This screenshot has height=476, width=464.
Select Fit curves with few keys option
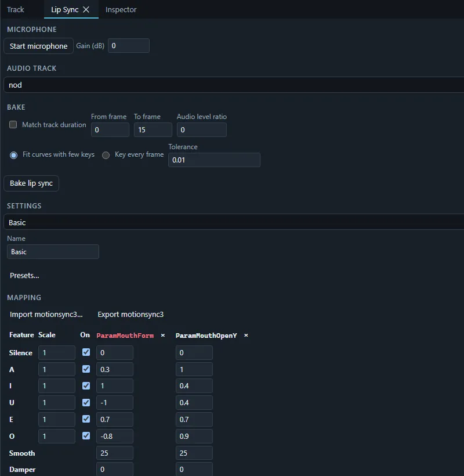click(14, 155)
